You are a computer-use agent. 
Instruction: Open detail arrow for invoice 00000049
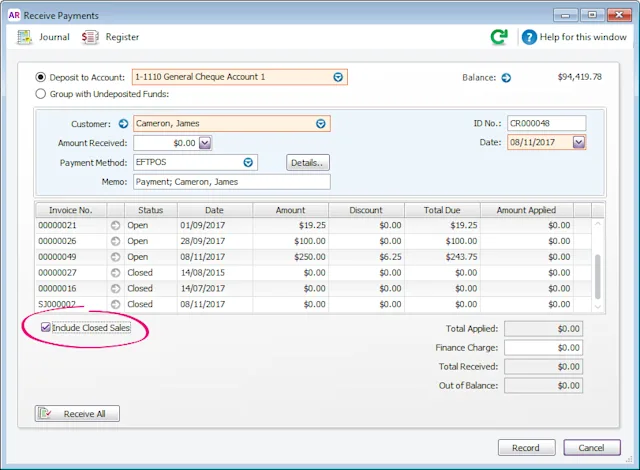point(116,257)
